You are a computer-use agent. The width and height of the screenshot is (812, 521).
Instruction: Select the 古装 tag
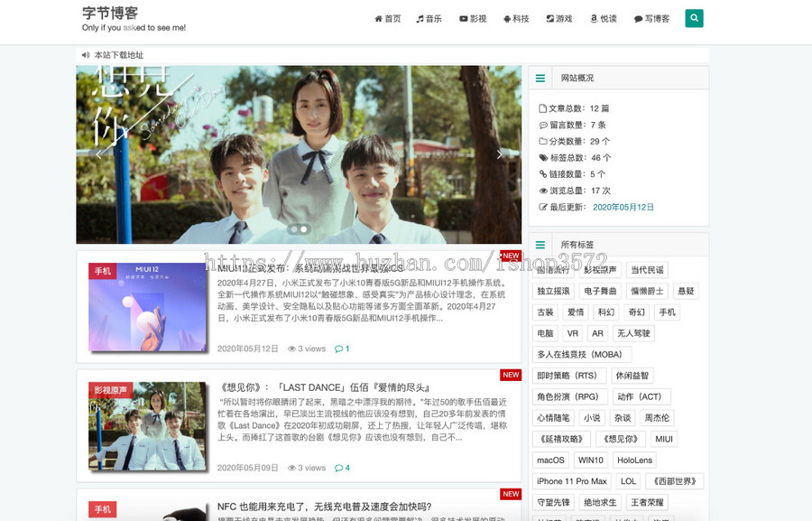(x=545, y=312)
